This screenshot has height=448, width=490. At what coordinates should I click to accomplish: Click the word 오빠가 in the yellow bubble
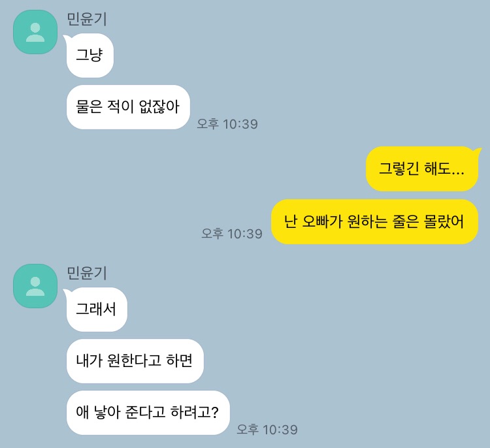pos(323,222)
